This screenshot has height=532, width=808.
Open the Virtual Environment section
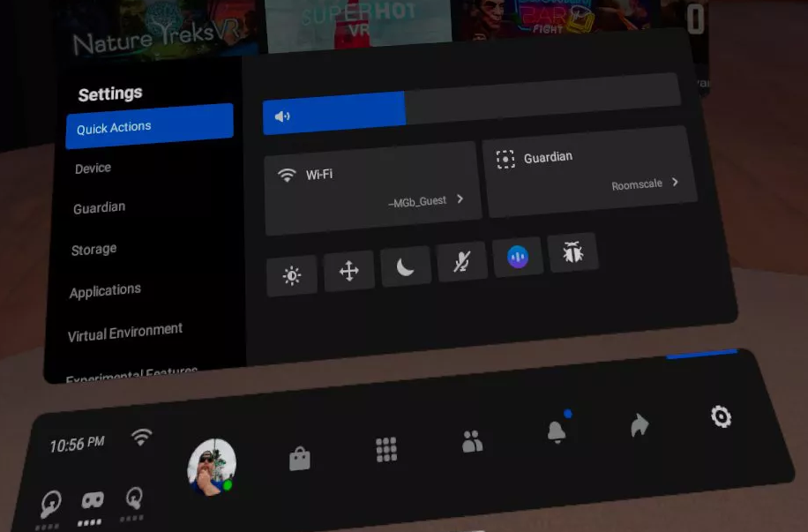pos(124,333)
